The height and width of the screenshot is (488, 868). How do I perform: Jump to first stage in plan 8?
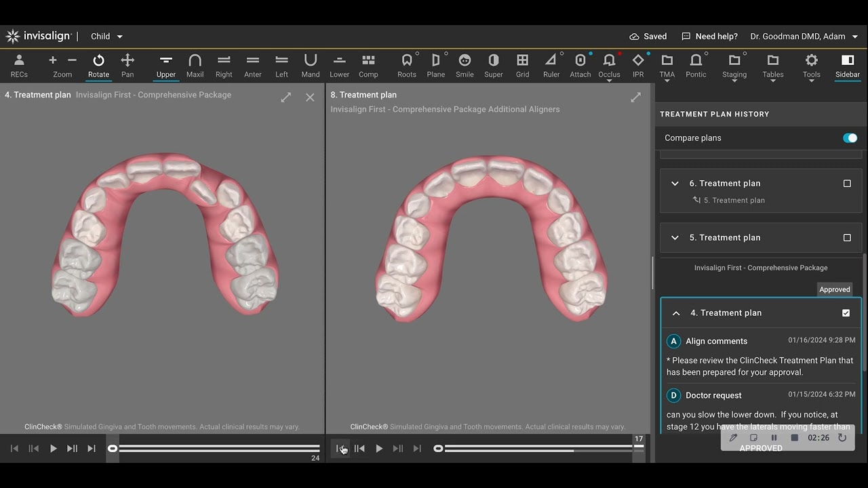tap(340, 449)
